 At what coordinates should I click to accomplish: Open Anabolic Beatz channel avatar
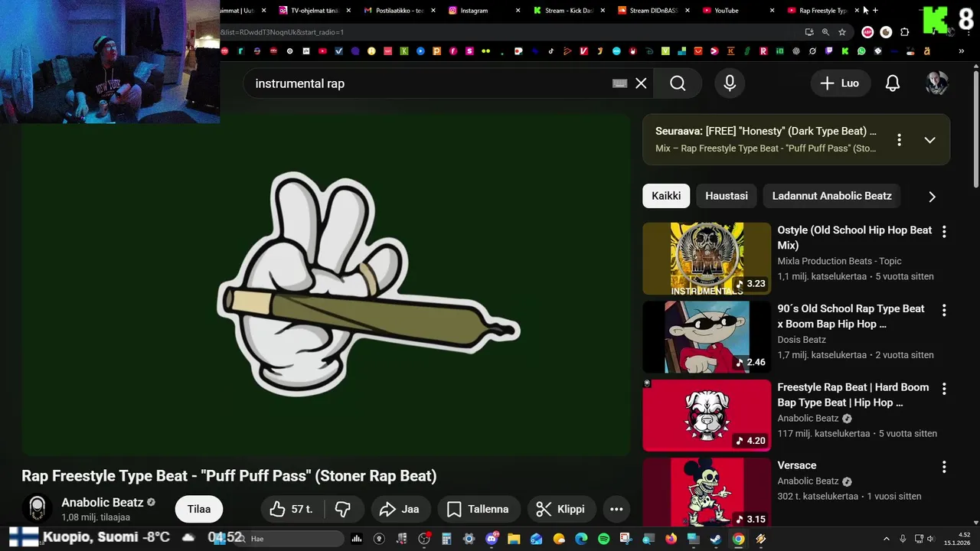[x=37, y=509]
